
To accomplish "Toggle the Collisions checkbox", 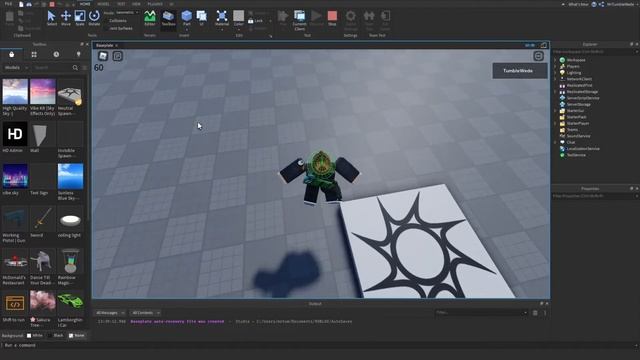I will point(116,20).
